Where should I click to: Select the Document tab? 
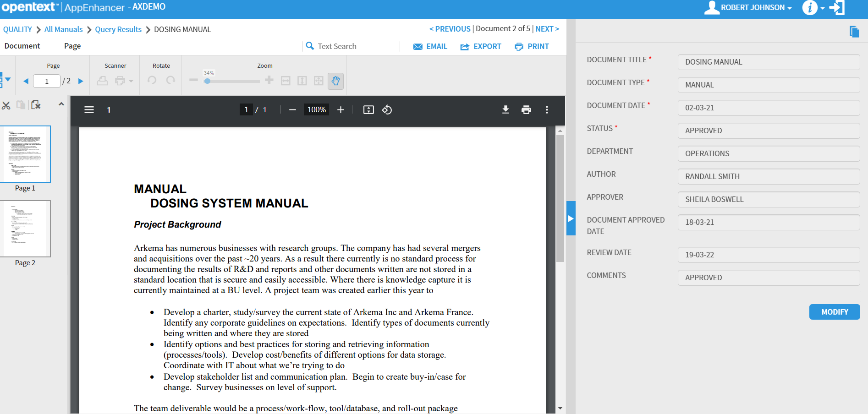pos(22,46)
